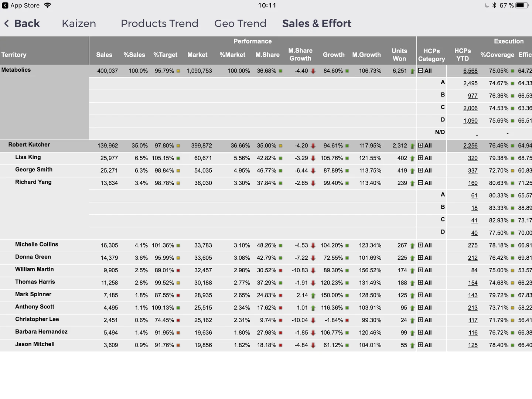Open Richard Yang HCPs 160 link
Image resolution: width=532 pixels, height=399 pixels.
click(x=473, y=183)
